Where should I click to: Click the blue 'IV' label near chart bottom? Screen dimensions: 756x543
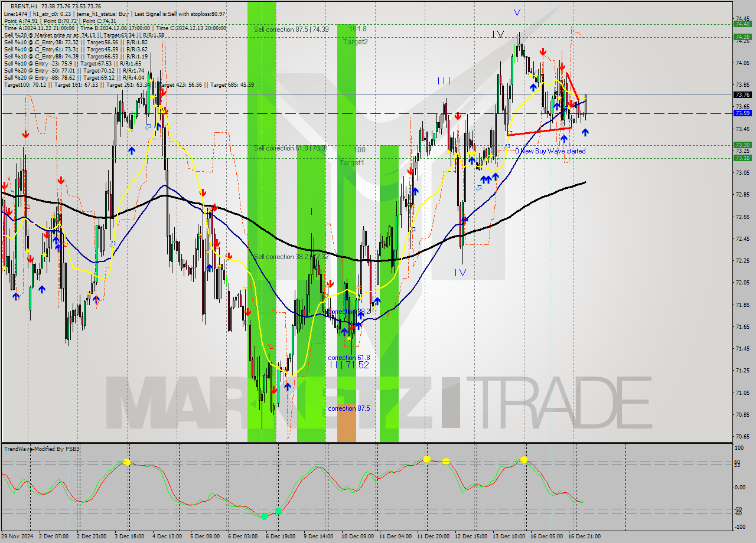[x=461, y=273]
